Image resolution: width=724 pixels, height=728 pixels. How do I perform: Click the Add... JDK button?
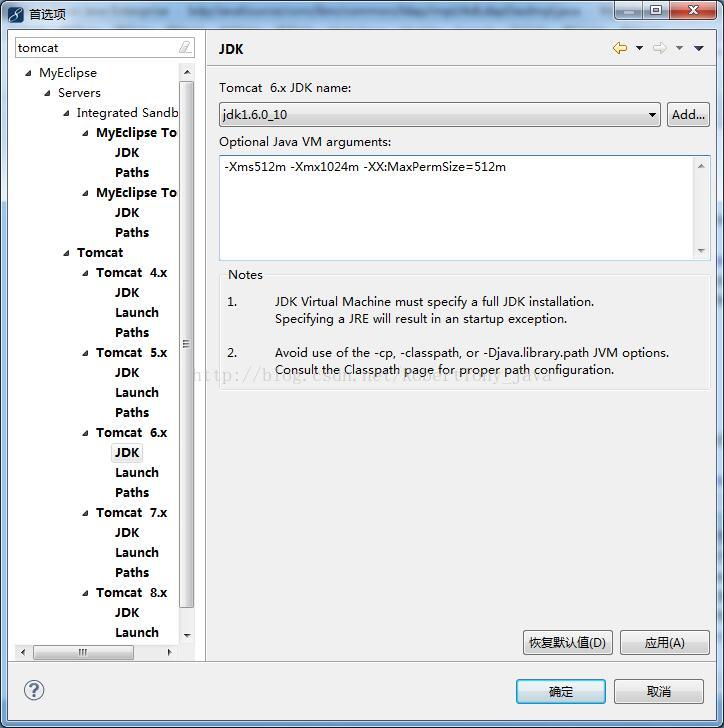point(688,114)
